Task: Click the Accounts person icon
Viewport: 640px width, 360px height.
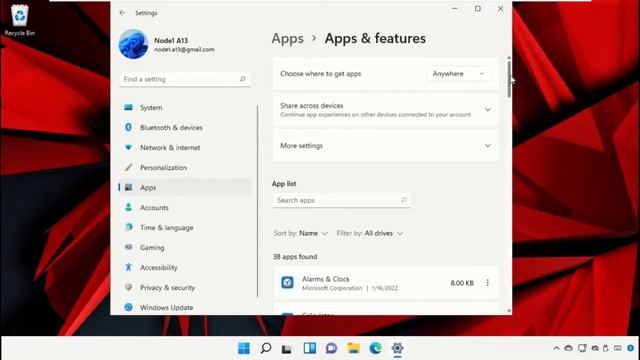Action: pos(128,207)
